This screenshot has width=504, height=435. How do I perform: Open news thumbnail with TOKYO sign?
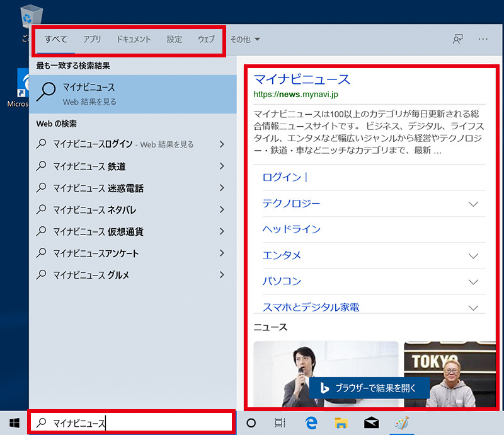(450, 374)
